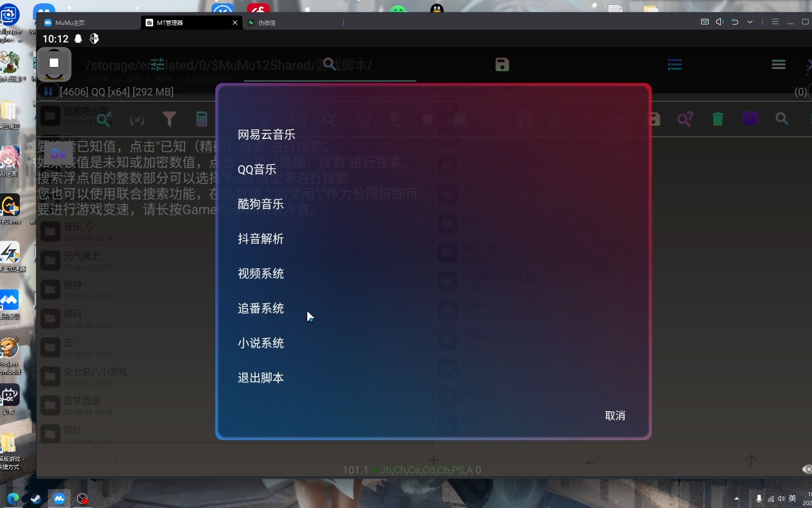This screenshot has width=812, height=508.
Task: Click the yellow save icon in right toolbar
Action: pos(655,119)
